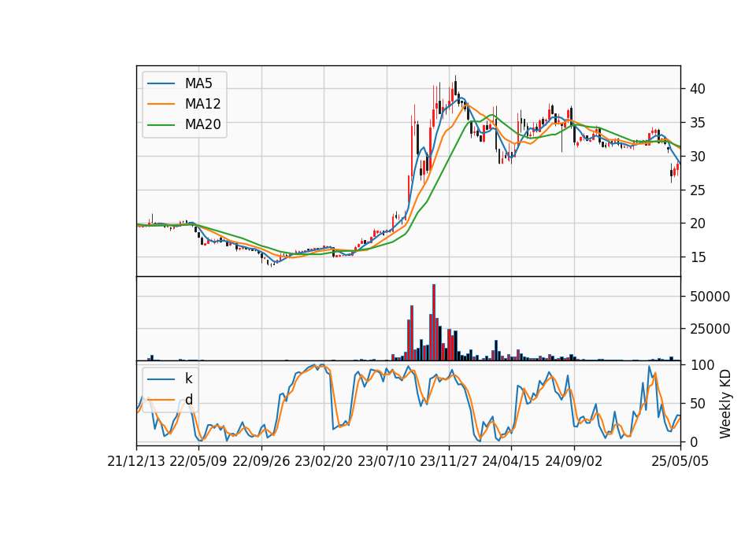Screen dimensions: 756x543
Task: Click the 25/05/05 date label
Action: (680, 461)
